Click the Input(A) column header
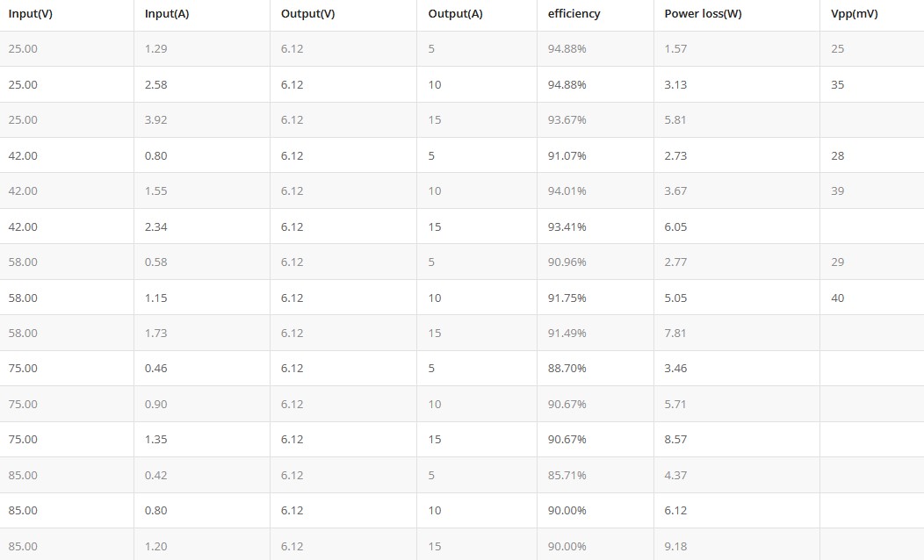This screenshot has height=560, width=924. (166, 14)
